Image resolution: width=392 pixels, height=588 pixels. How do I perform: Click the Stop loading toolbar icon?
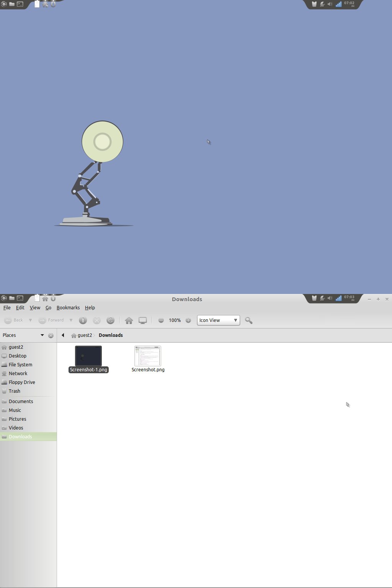coord(97,320)
